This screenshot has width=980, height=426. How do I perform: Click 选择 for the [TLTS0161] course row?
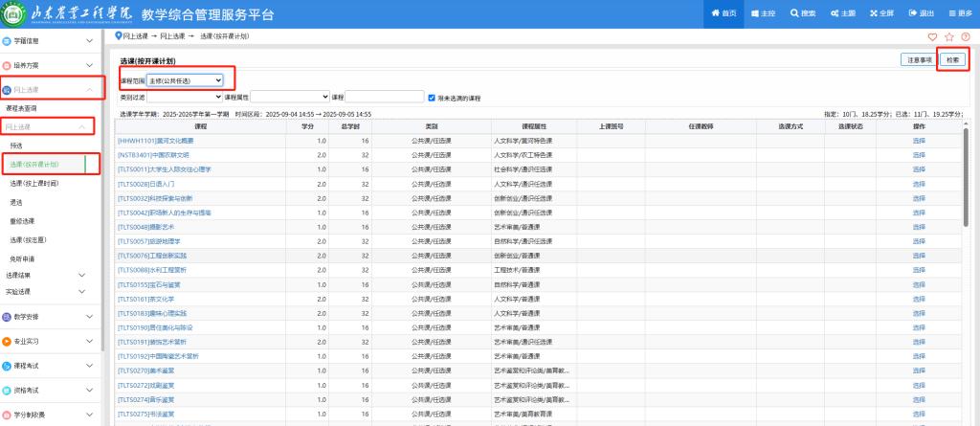(919, 299)
